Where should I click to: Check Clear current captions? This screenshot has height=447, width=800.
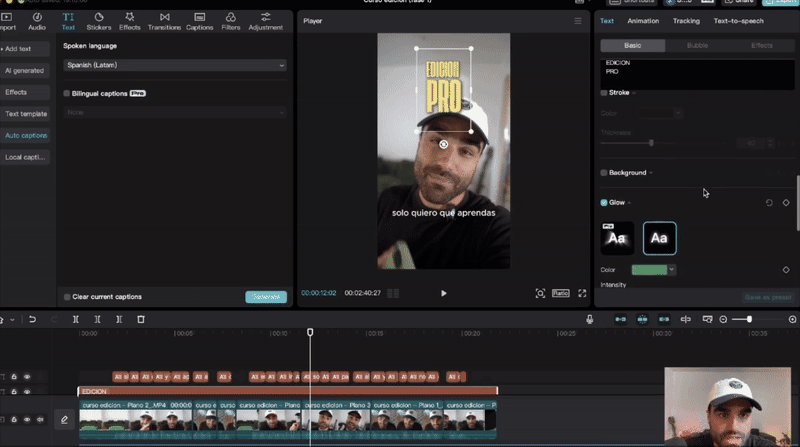click(x=67, y=297)
